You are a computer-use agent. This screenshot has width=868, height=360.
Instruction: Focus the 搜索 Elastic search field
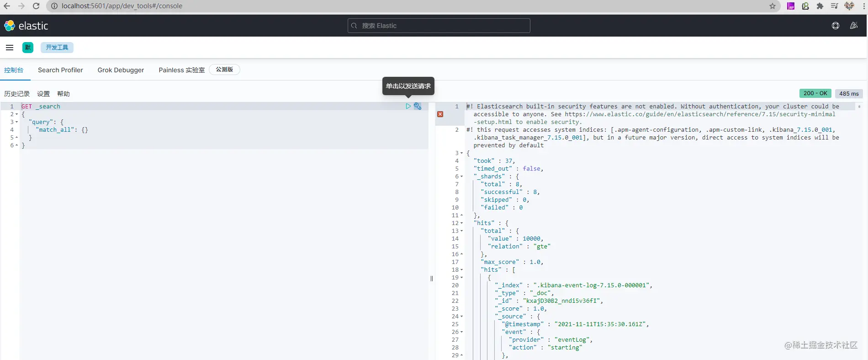439,26
